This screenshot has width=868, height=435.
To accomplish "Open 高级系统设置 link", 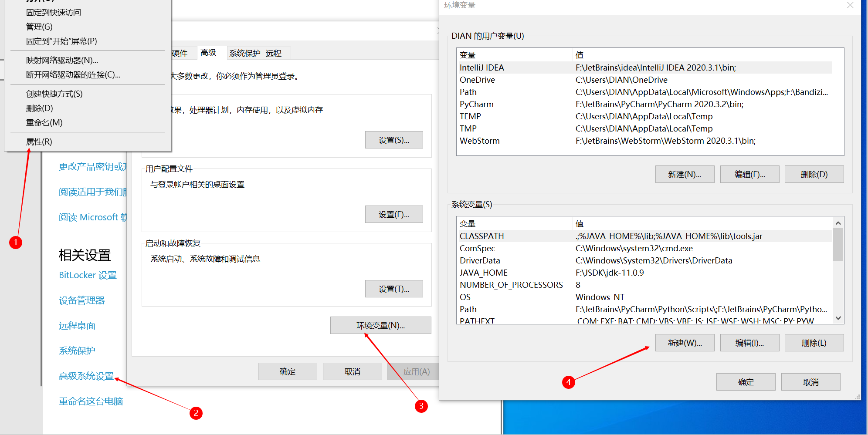I will pyautogui.click(x=86, y=376).
